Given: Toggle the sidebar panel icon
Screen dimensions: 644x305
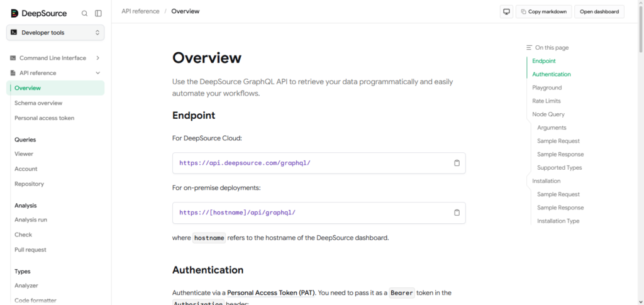Looking at the screenshot, I should tap(98, 13).
